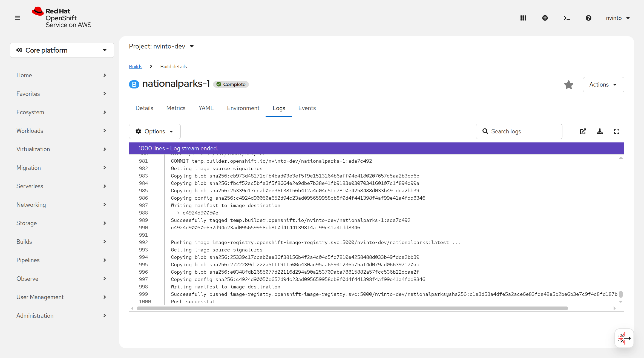Download the build logs
Viewport: 644px width, 358px height.
pos(600,131)
